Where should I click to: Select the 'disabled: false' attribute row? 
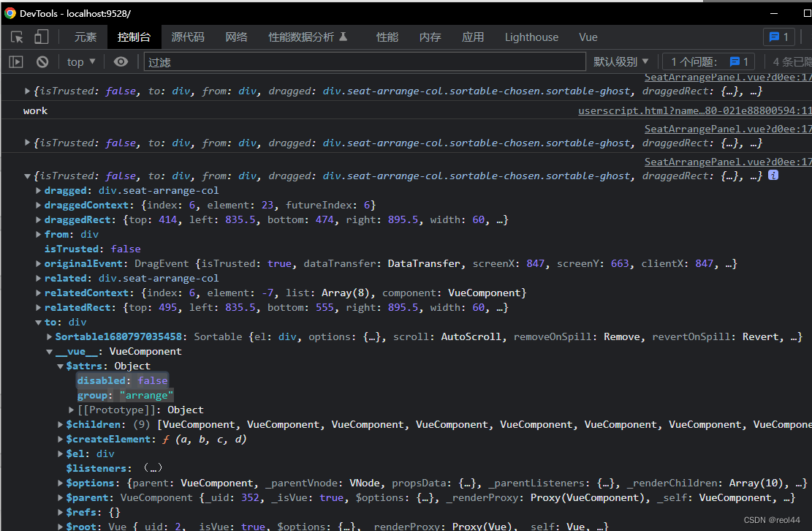click(122, 381)
